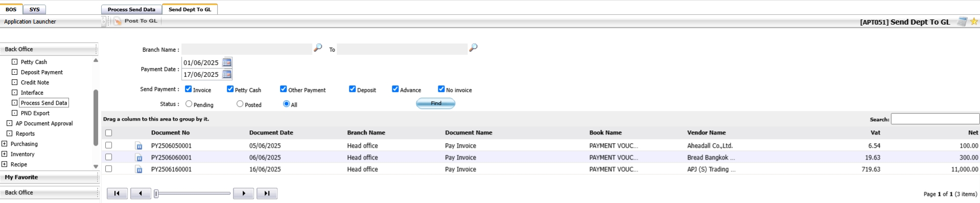The height and width of the screenshot is (203, 980).
Task: Click the Post To GL toolbar icon
Action: click(118, 21)
